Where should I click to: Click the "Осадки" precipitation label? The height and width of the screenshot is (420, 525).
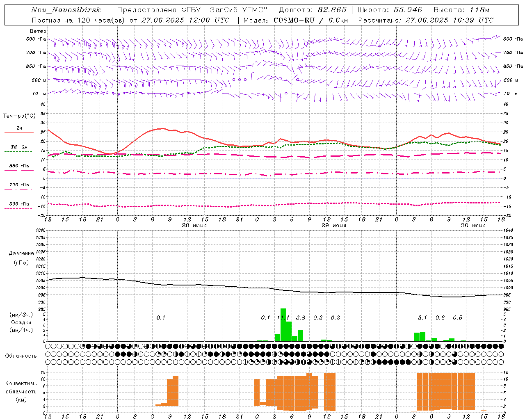21,322
